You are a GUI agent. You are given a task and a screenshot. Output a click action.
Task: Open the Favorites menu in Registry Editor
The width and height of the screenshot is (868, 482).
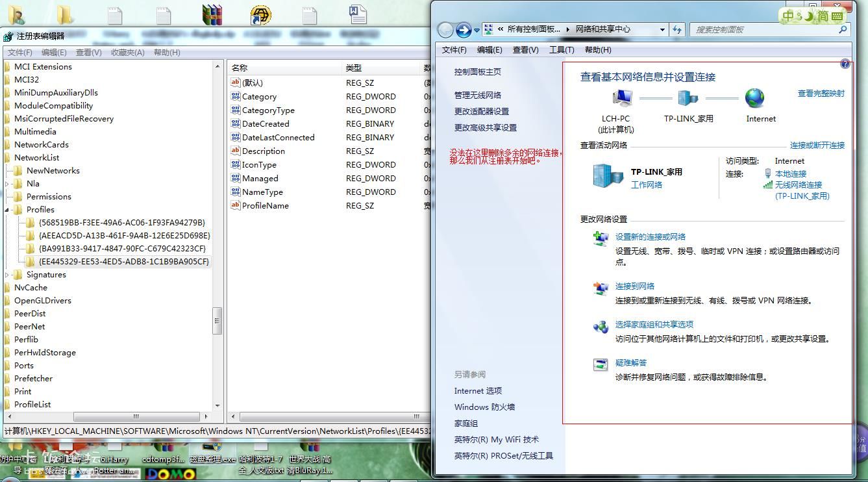pos(128,53)
